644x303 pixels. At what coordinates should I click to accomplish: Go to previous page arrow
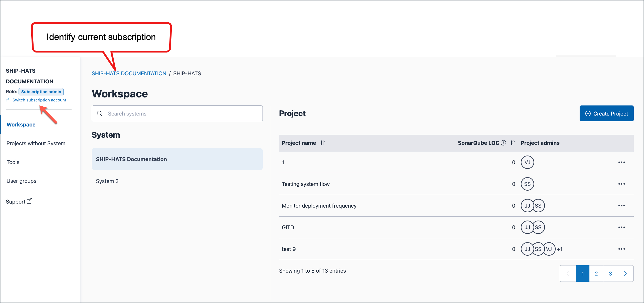click(568, 274)
